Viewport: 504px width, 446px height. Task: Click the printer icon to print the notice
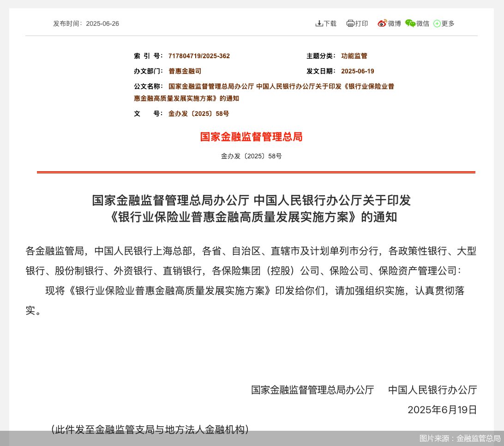[x=349, y=23]
